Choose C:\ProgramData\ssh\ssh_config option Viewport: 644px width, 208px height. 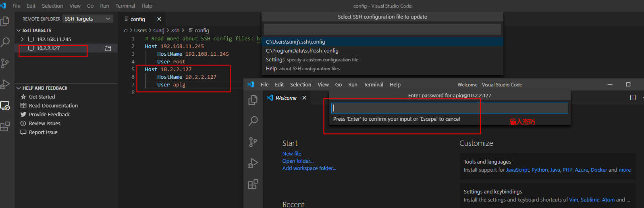coord(382,50)
